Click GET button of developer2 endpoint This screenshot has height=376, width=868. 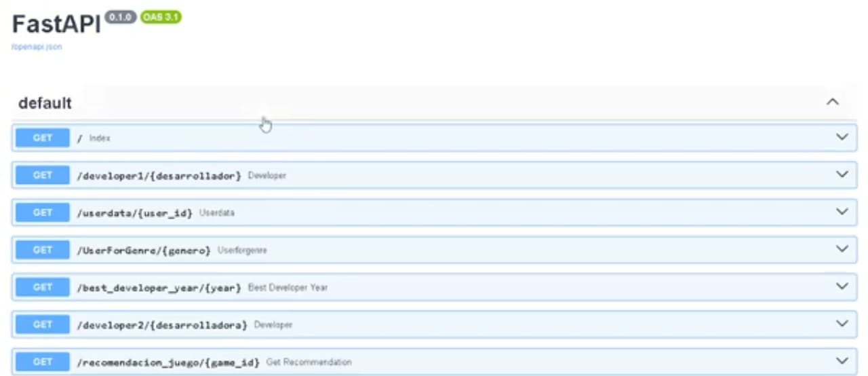point(43,324)
